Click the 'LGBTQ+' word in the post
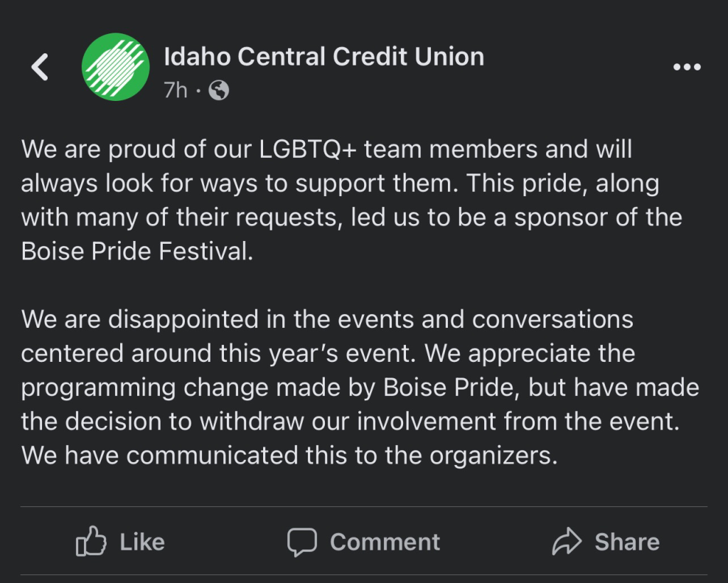 [308, 149]
